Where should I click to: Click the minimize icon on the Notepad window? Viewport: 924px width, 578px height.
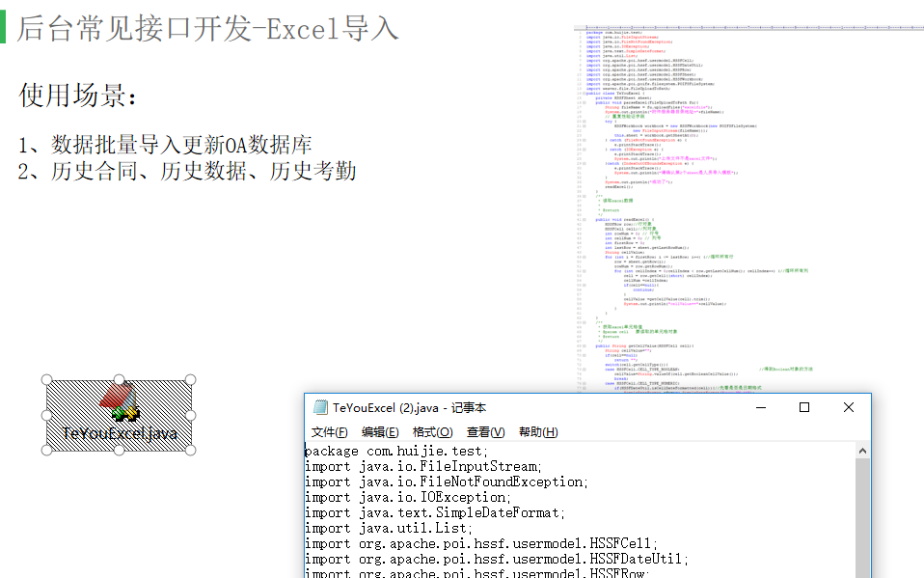759,408
